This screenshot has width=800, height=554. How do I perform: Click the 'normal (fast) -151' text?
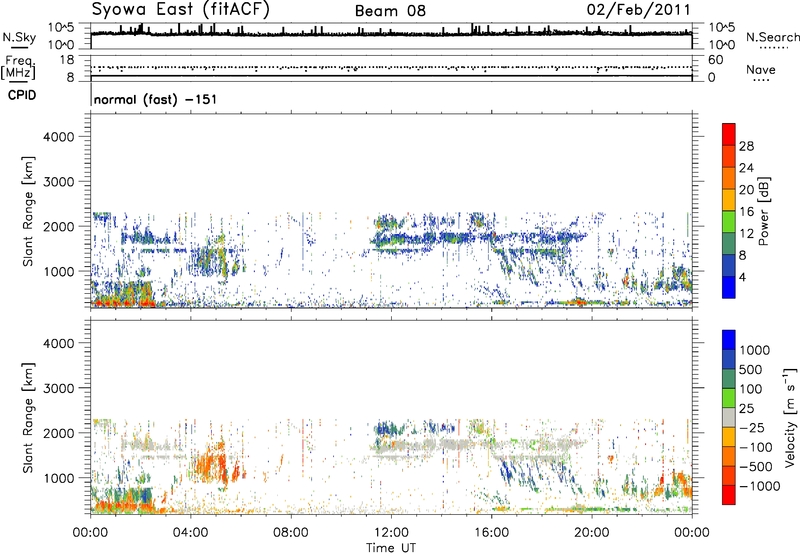point(155,99)
